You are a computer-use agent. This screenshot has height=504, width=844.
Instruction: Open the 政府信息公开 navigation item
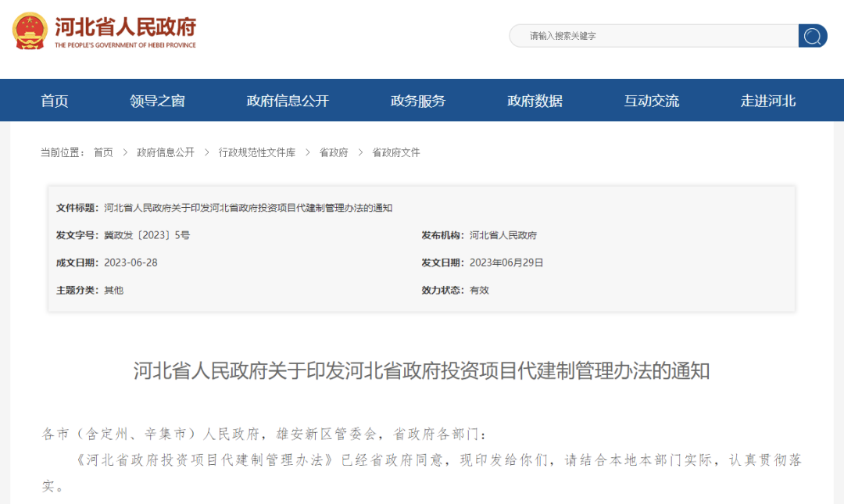tap(288, 101)
